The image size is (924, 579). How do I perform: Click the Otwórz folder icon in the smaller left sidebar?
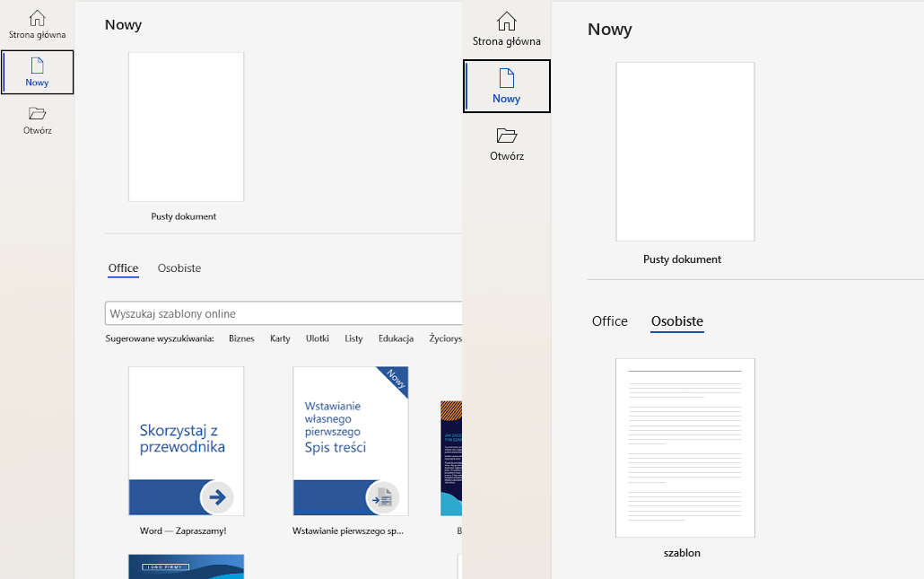(37, 113)
